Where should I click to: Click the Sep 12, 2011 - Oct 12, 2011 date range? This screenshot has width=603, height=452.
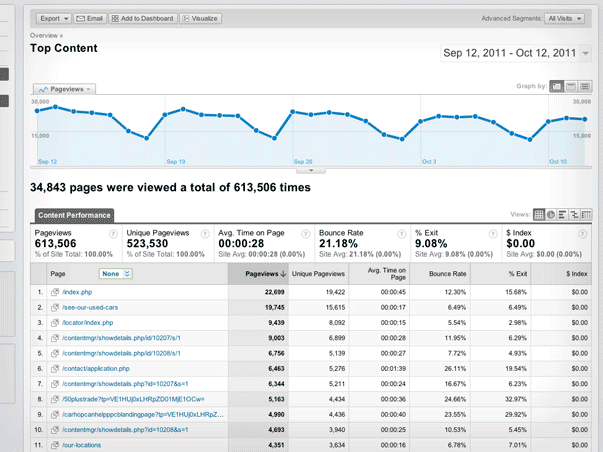click(x=510, y=53)
